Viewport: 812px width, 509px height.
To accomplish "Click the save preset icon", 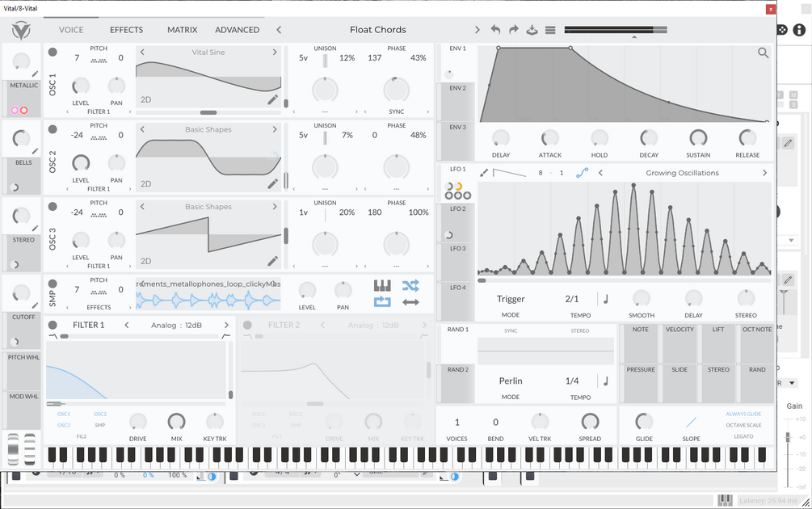I will click(532, 30).
